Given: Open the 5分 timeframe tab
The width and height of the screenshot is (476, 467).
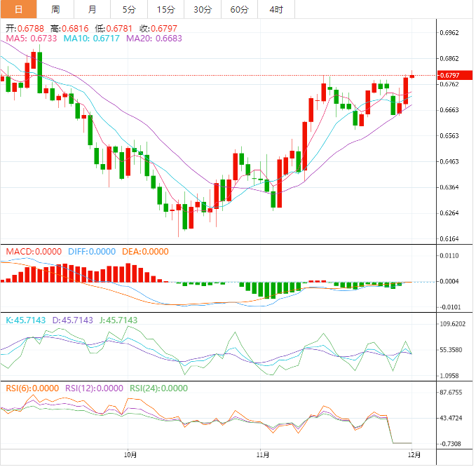Looking at the screenshot, I should click(130, 9).
